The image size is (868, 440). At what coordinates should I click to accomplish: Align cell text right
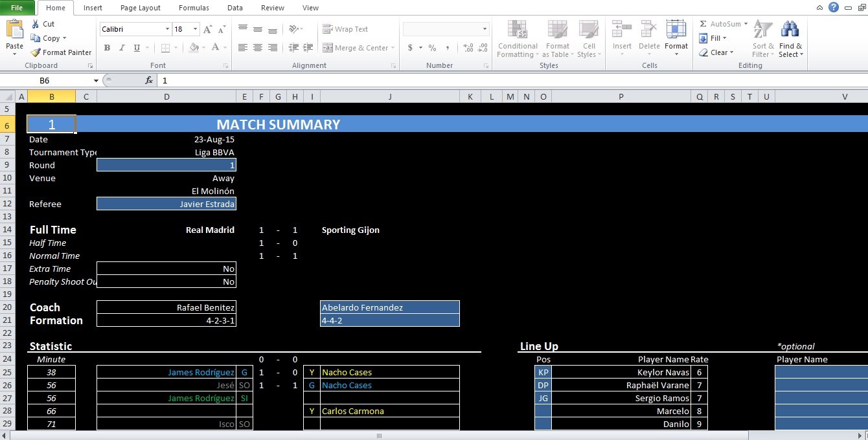(273, 48)
